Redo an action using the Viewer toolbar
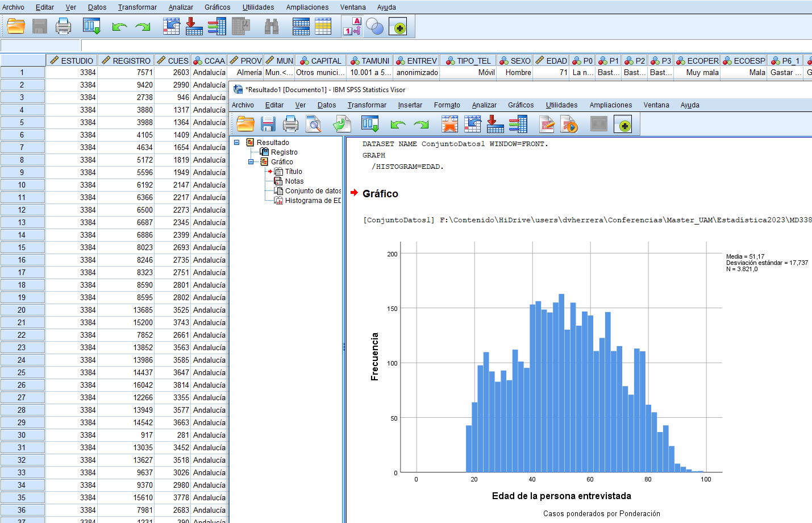Screen dimensions: 812x523 pyautogui.click(x=420, y=124)
